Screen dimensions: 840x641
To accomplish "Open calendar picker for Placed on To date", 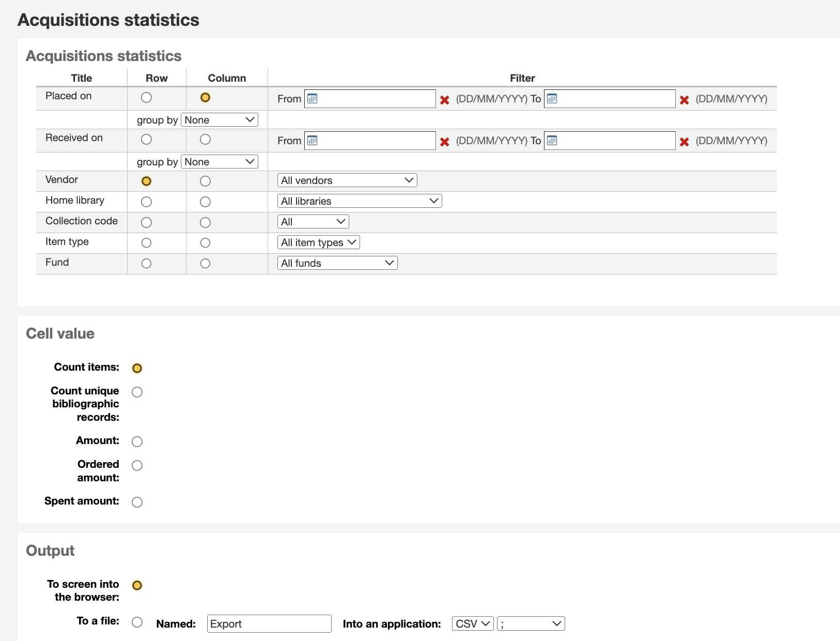I will [x=552, y=99].
